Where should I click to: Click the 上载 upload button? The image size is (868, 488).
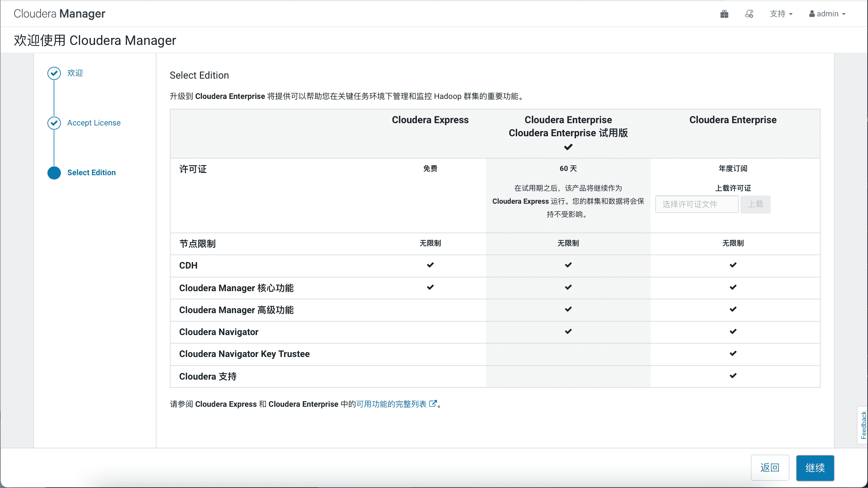[x=755, y=204]
